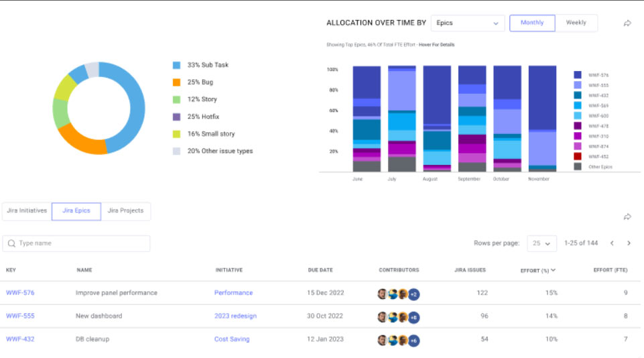Click the share icon above the table
Image resolution: width=644 pixels, height=358 pixels.
[627, 217]
